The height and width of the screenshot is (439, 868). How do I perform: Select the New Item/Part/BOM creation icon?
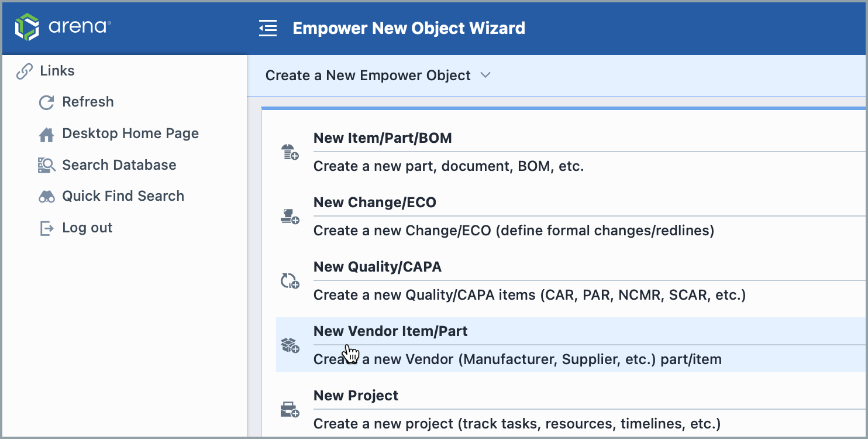point(290,151)
